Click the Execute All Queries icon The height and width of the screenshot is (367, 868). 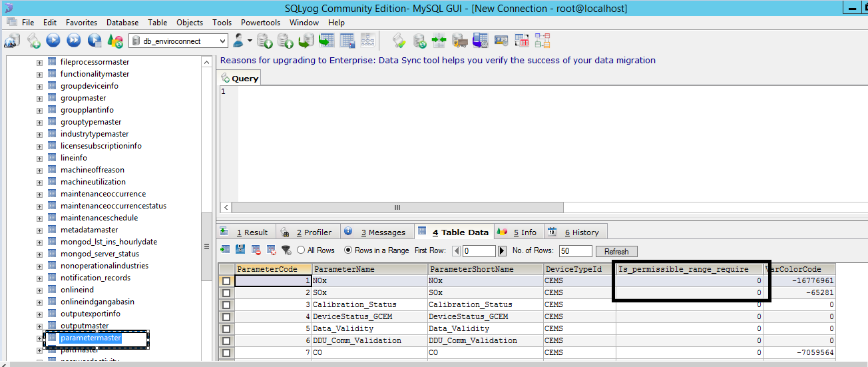pos(73,41)
